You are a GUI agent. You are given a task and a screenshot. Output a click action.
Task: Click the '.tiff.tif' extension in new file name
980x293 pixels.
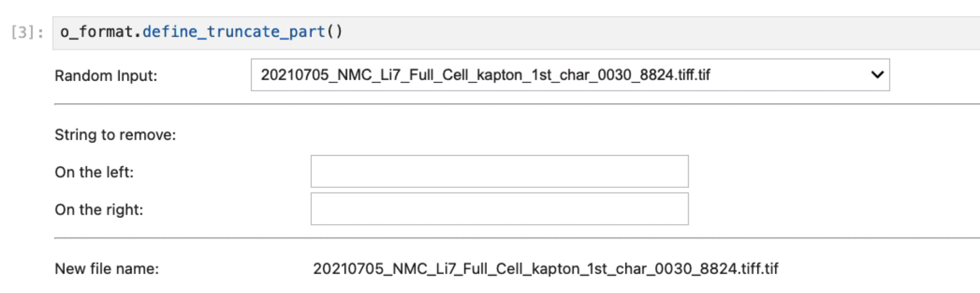click(x=759, y=269)
